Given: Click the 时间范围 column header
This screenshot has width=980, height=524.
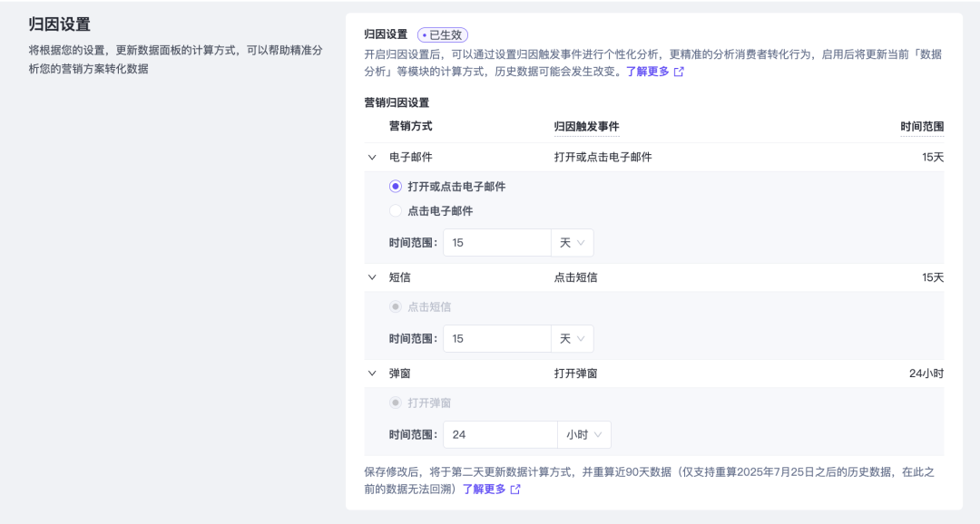Looking at the screenshot, I should (922, 127).
